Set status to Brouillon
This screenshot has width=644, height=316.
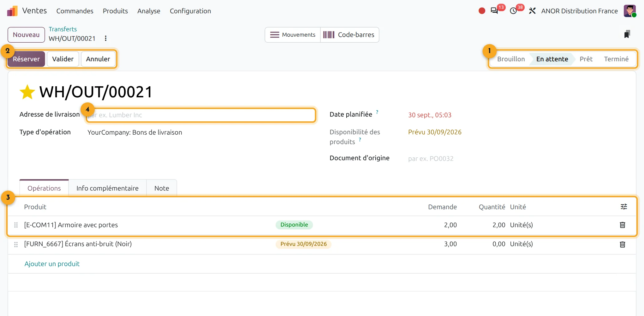pyautogui.click(x=511, y=59)
